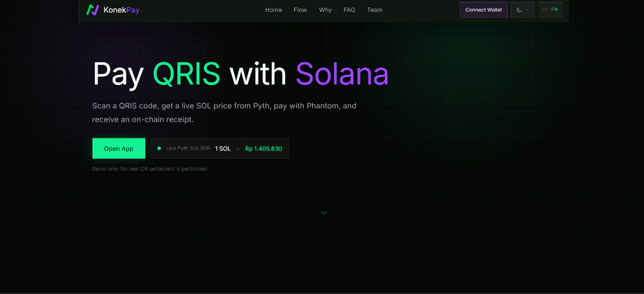Image resolution: width=644 pixels, height=294 pixels.
Task: Click the green live status dot
Action: pos(159,148)
